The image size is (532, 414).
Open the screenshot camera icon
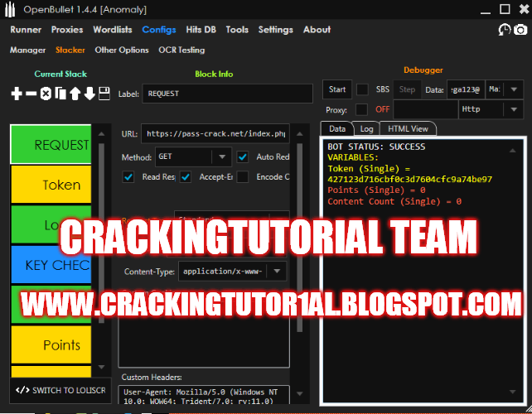(520, 30)
